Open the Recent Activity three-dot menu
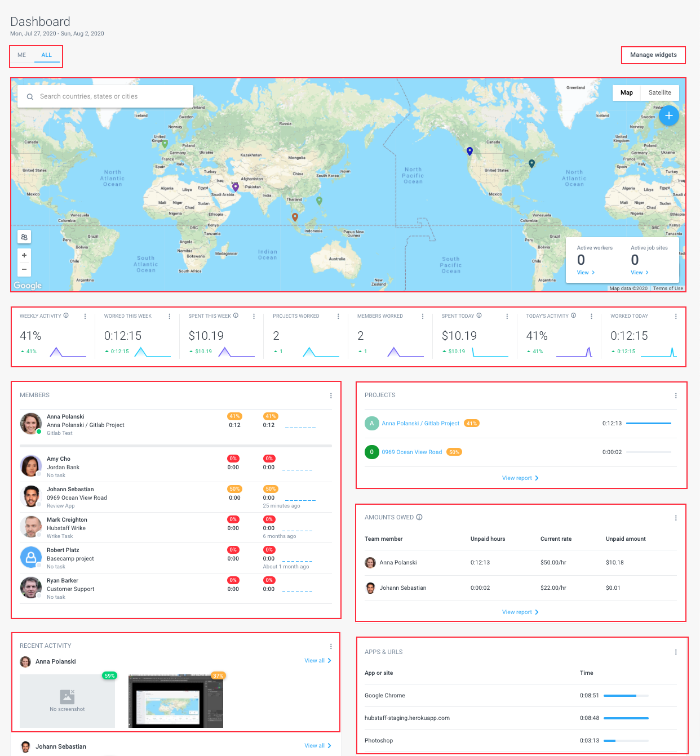Image resolution: width=700 pixels, height=756 pixels. (x=331, y=646)
